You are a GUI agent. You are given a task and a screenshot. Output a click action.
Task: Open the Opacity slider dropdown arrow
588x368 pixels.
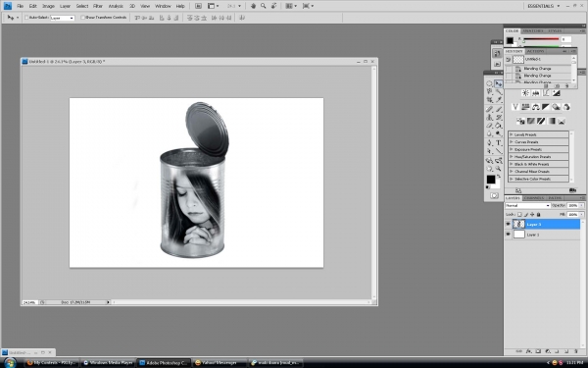pyautogui.click(x=581, y=205)
